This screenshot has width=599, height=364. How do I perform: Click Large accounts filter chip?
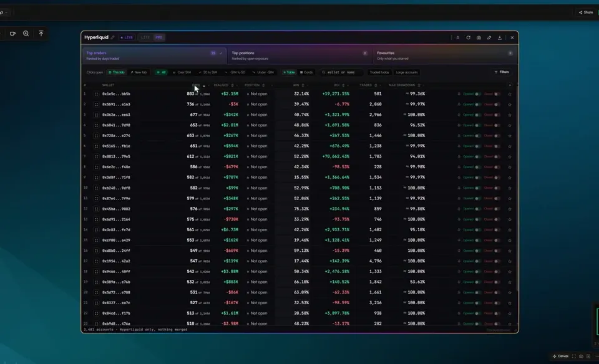point(407,72)
